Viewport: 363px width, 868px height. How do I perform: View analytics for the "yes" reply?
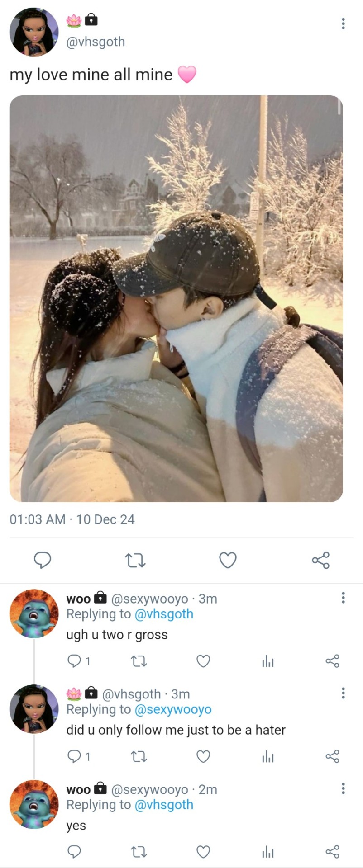[x=268, y=853]
